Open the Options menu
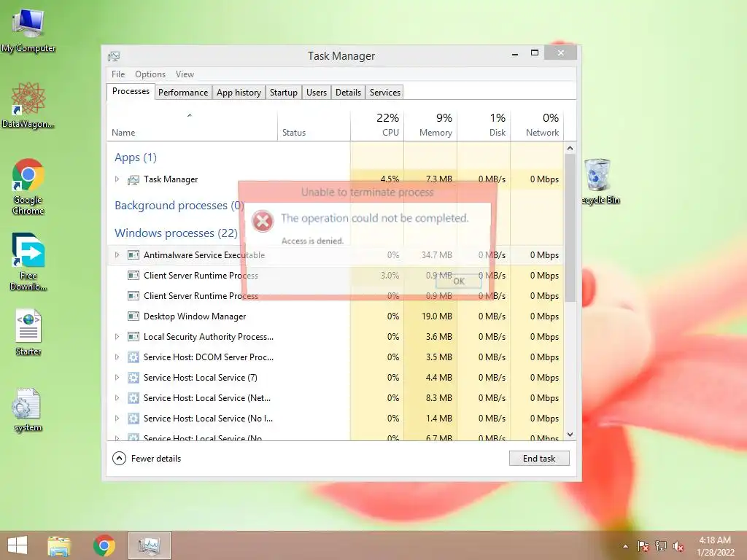The width and height of the screenshot is (747, 560). coord(150,74)
